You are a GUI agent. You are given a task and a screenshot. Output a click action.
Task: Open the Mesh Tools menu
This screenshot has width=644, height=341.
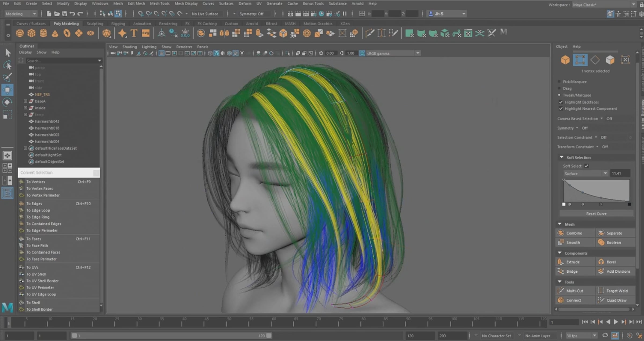[159, 3]
